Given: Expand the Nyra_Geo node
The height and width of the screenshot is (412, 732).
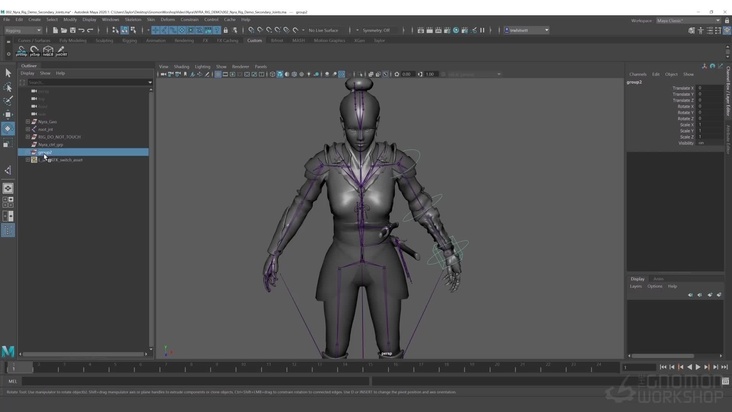Looking at the screenshot, I should click(28, 122).
